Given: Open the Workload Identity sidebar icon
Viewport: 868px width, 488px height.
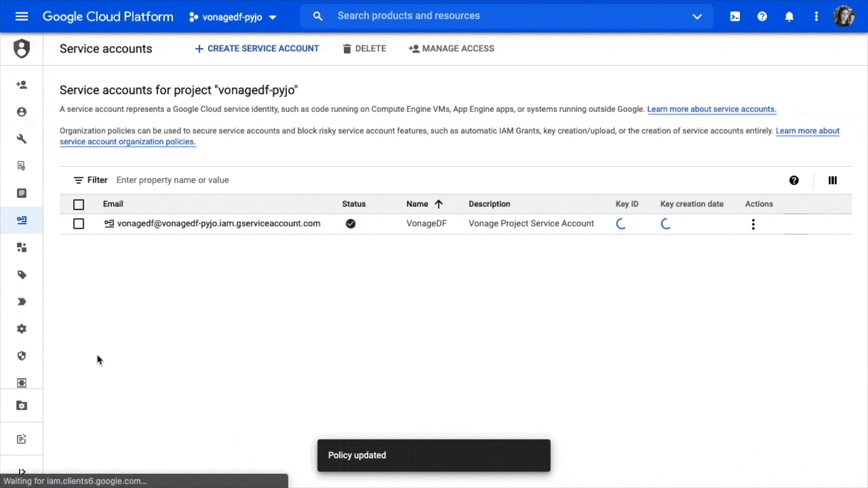Looking at the screenshot, I should 22,248.
